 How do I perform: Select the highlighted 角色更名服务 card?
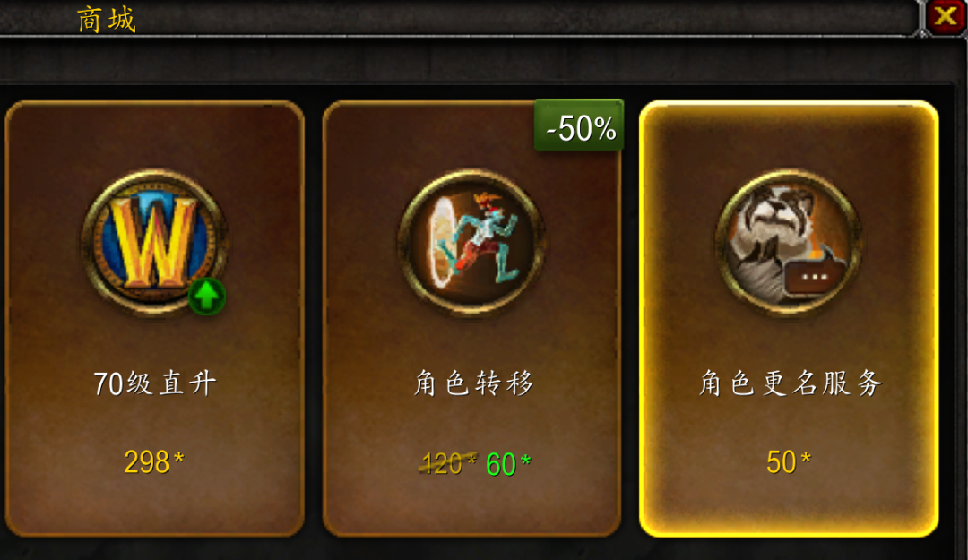[x=789, y=319]
